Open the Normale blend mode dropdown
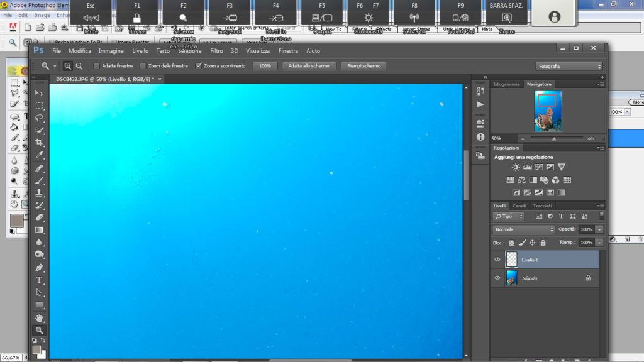This screenshot has height=362, width=644. tap(523, 229)
